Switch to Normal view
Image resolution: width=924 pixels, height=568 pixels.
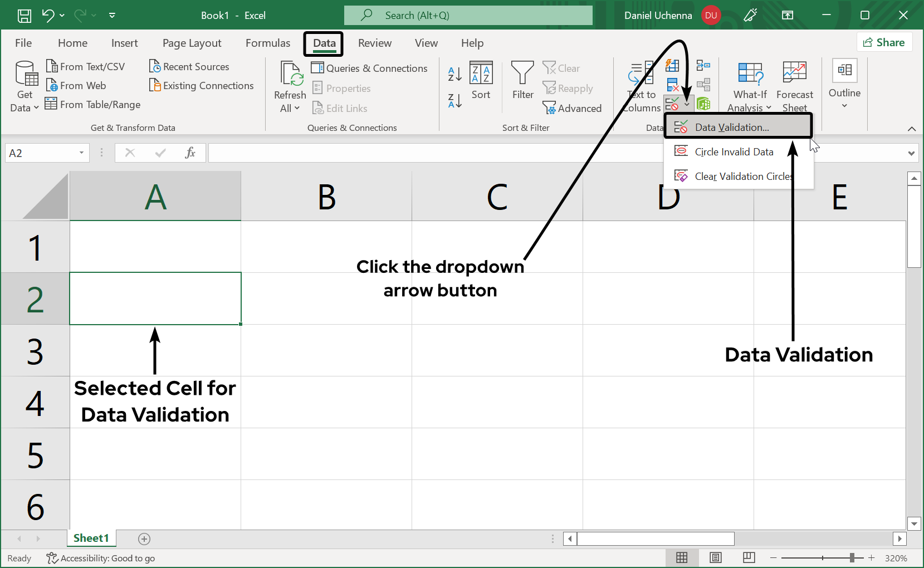coord(682,557)
